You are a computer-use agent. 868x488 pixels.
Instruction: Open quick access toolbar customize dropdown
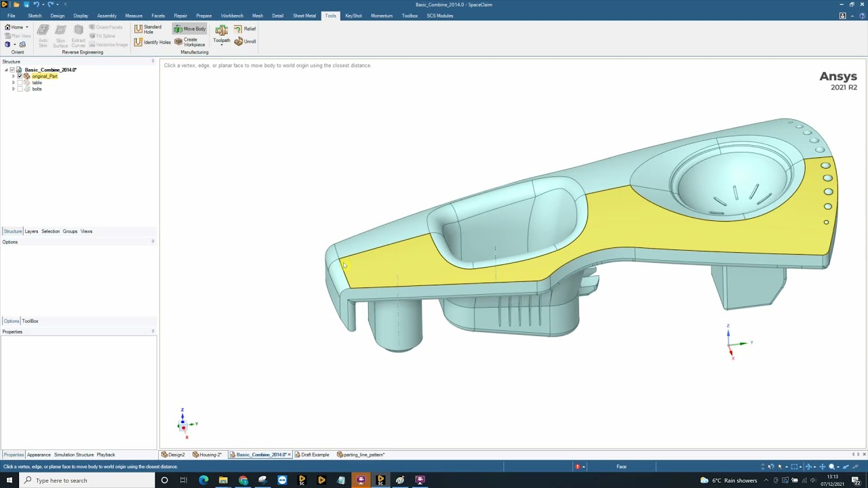[x=65, y=4]
